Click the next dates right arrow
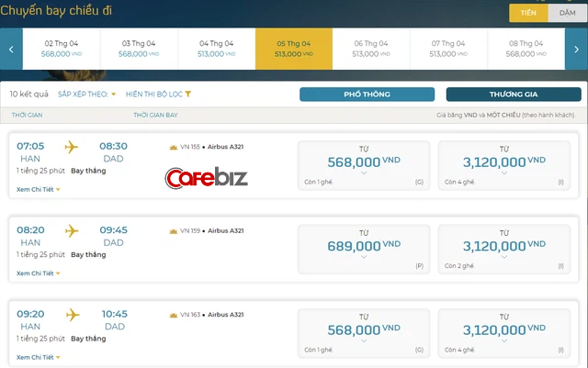This screenshot has width=588, height=368. click(x=575, y=49)
